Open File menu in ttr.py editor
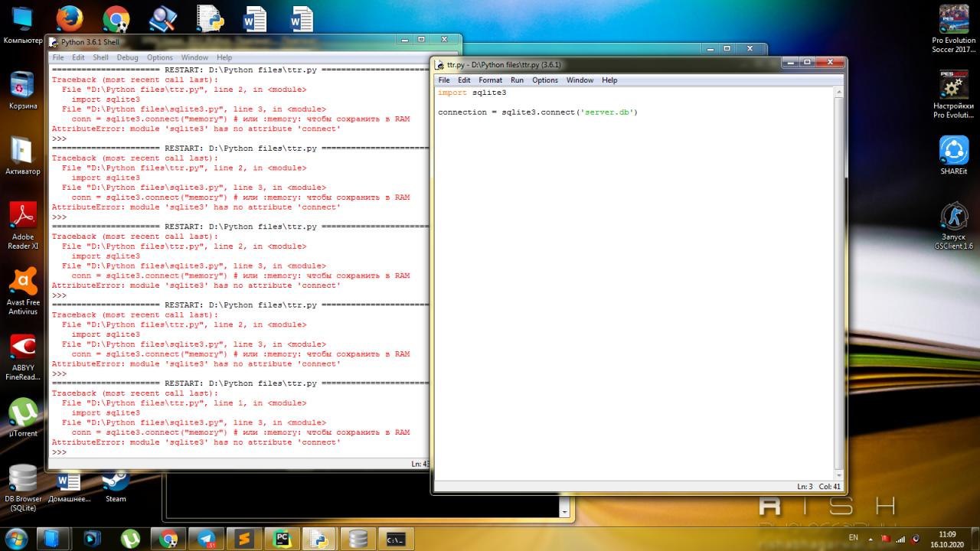The width and height of the screenshot is (980, 551). 444,80
